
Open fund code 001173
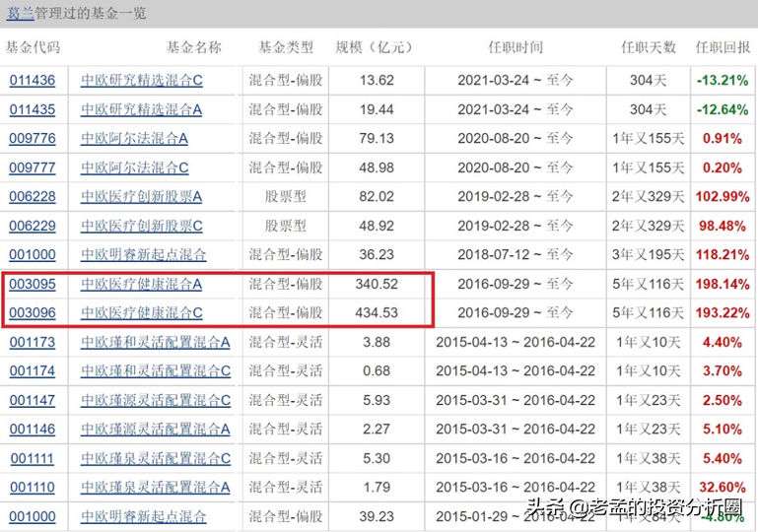pos(33,342)
